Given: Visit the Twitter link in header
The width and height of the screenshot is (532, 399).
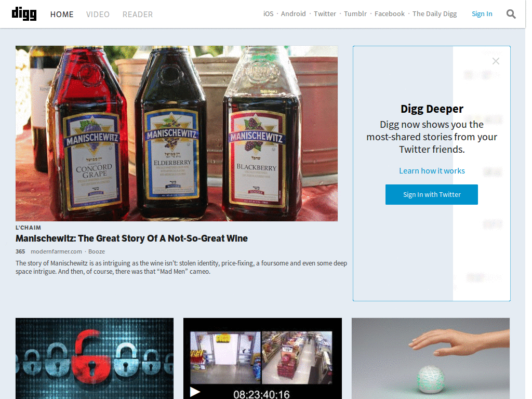Looking at the screenshot, I should tap(325, 14).
